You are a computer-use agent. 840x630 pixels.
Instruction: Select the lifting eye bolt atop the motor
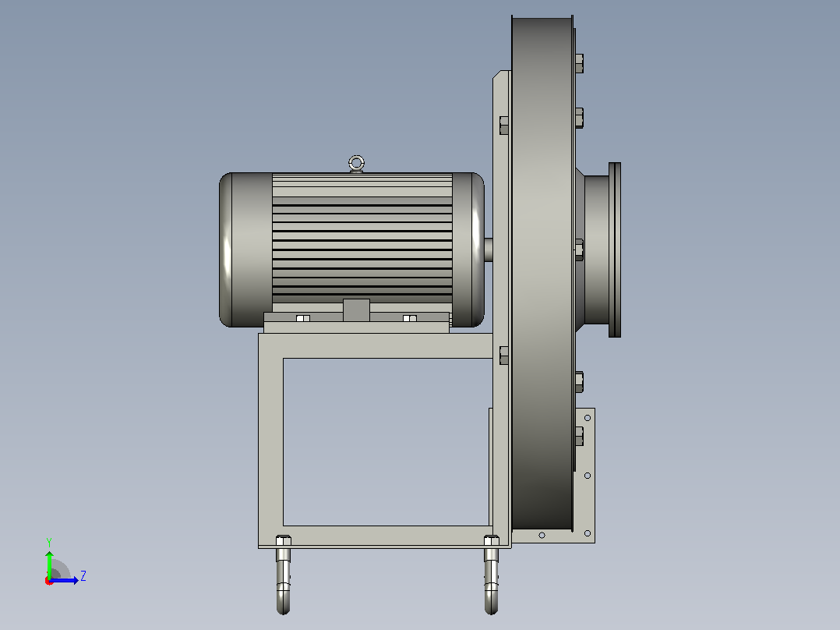coord(356,164)
